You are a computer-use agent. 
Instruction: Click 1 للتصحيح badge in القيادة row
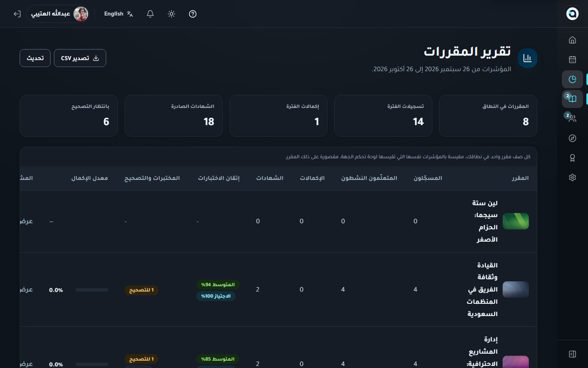(141, 290)
